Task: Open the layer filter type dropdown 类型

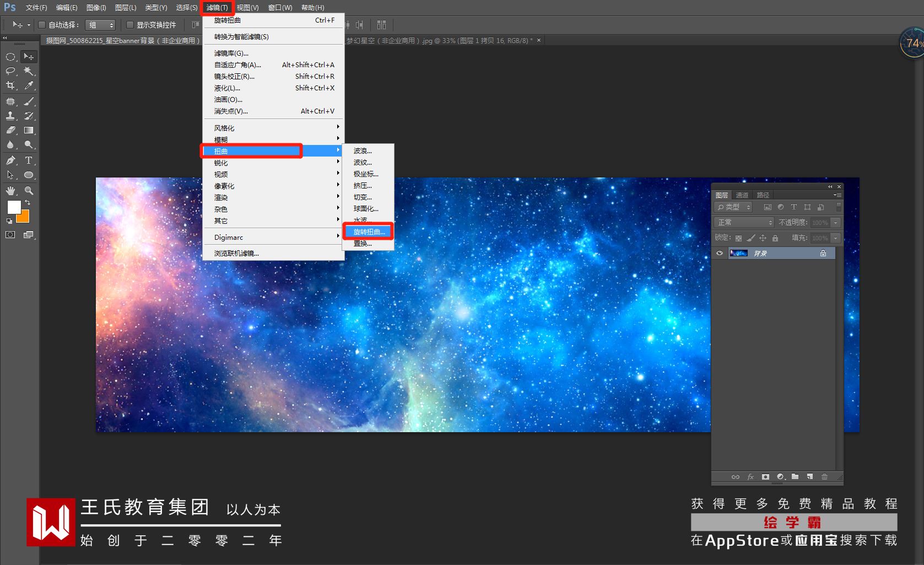Action: [733, 207]
